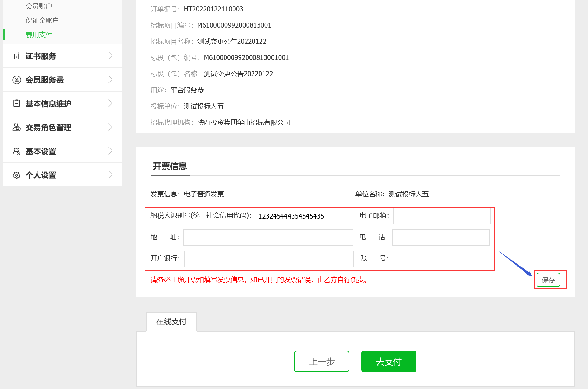Open 保证金账户 in the sidebar
The width and height of the screenshot is (588, 389).
(42, 21)
